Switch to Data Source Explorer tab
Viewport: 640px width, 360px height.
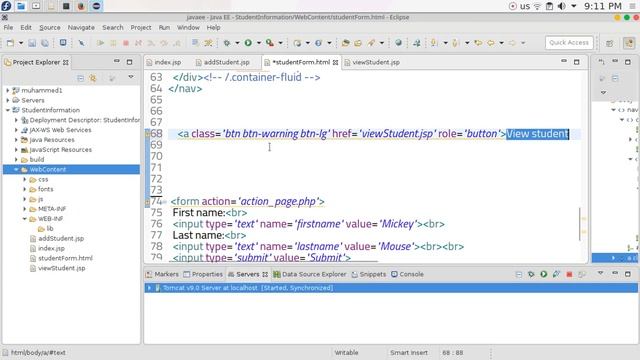pyautogui.click(x=310, y=274)
